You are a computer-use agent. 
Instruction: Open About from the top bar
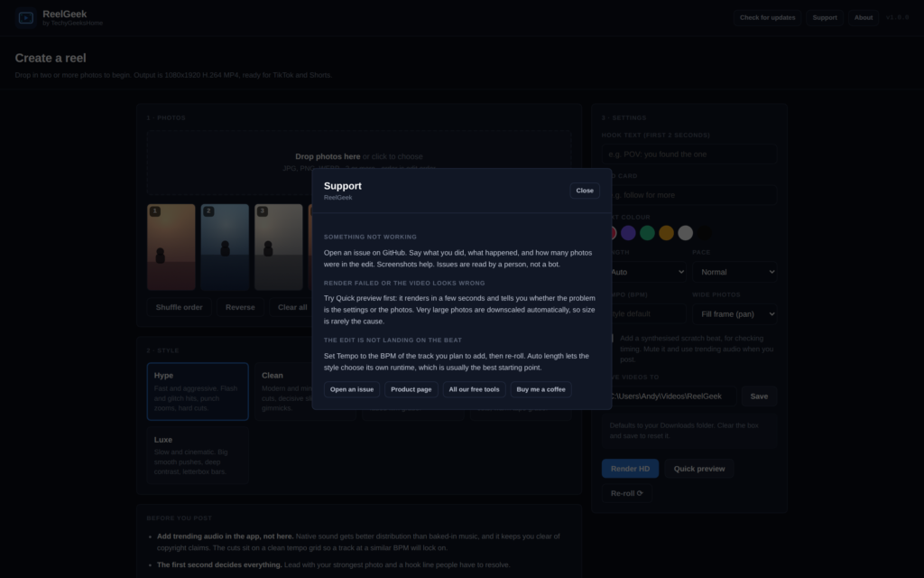pyautogui.click(x=864, y=18)
